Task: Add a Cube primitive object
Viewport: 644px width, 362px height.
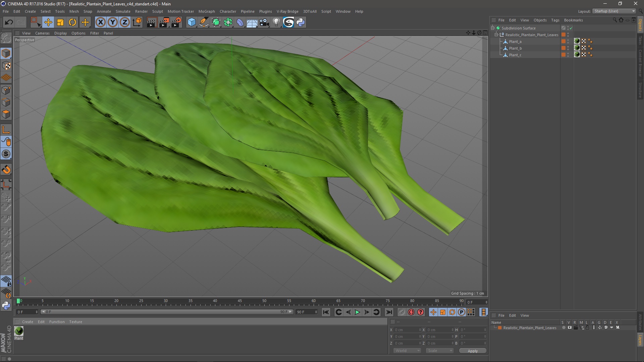Action: [192, 22]
